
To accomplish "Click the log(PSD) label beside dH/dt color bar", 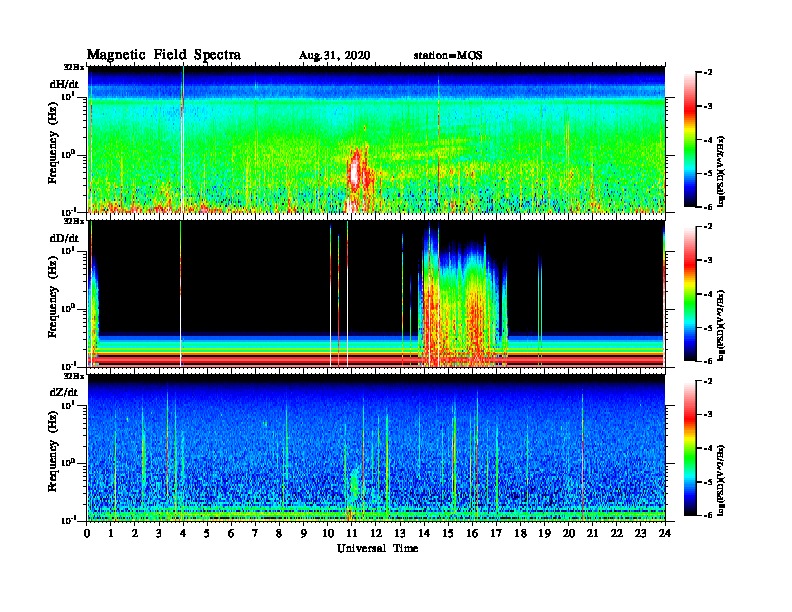I will [721, 172].
